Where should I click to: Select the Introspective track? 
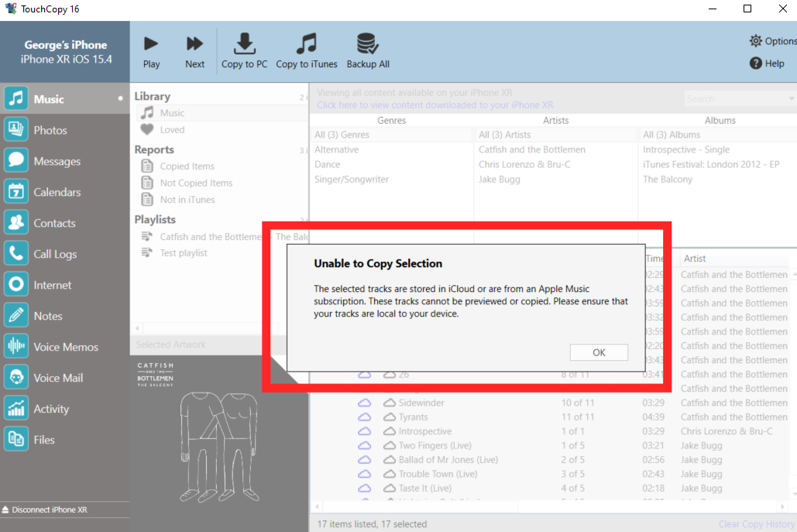pyautogui.click(x=425, y=431)
